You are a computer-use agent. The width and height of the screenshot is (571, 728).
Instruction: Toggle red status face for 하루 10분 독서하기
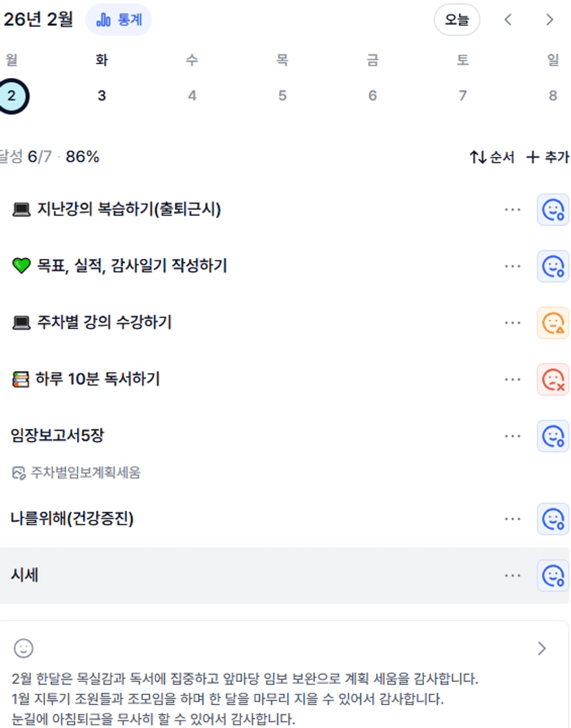553,379
